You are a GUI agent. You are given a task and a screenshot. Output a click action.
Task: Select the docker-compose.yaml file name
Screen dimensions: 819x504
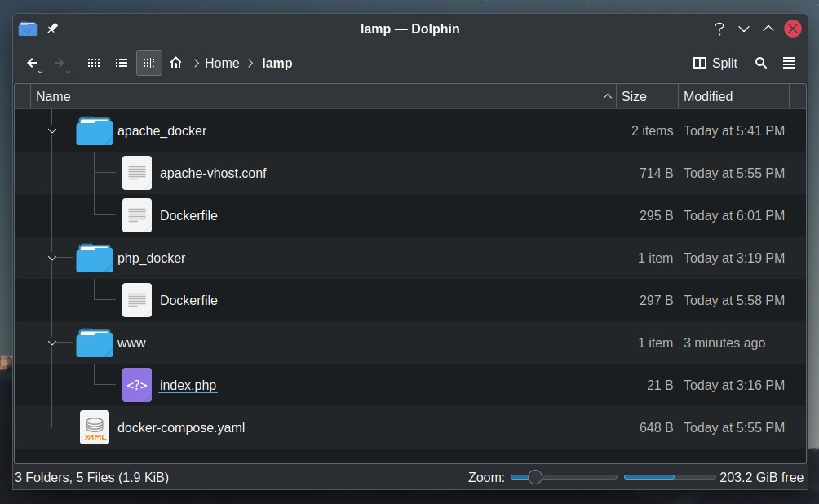(181, 427)
